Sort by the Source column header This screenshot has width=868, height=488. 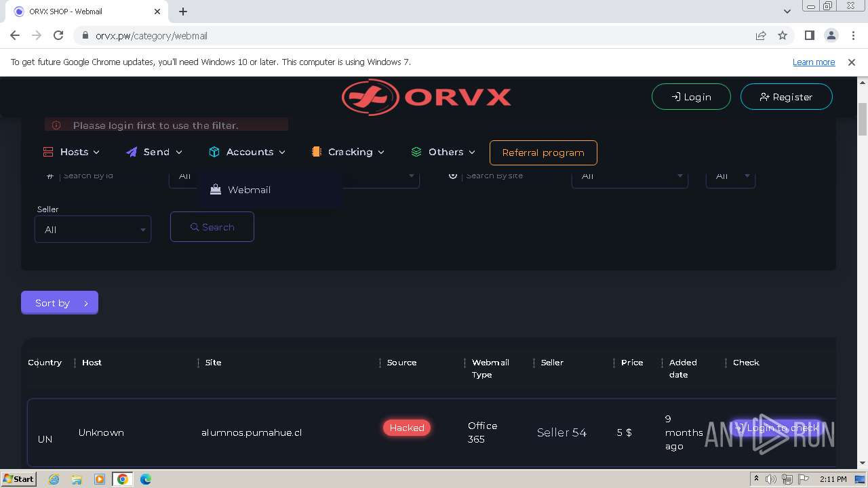pos(401,363)
